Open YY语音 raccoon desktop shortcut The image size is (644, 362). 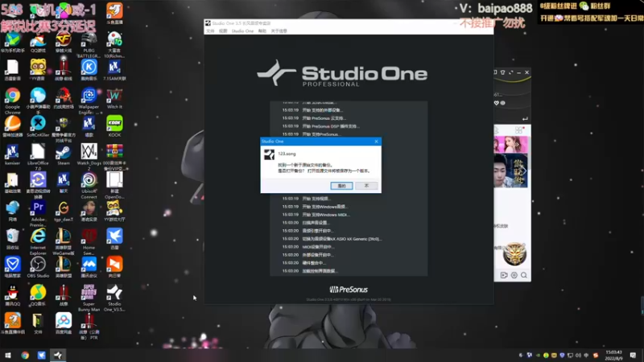point(38,70)
